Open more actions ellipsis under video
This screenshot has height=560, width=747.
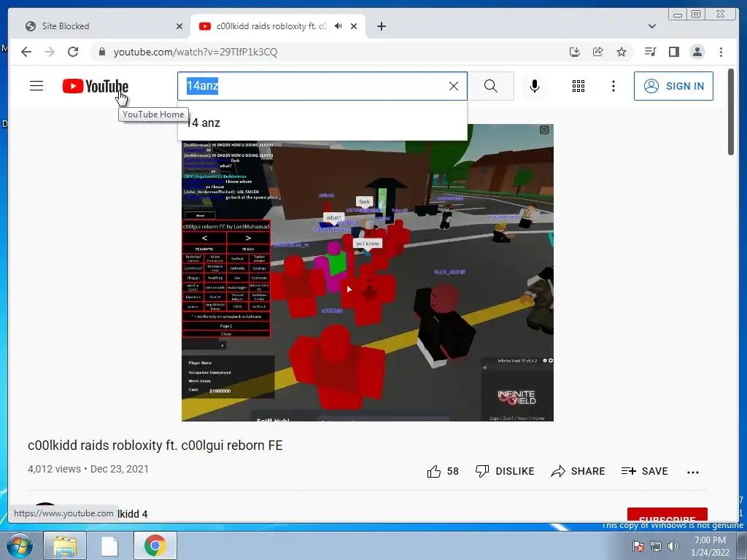[693, 472]
